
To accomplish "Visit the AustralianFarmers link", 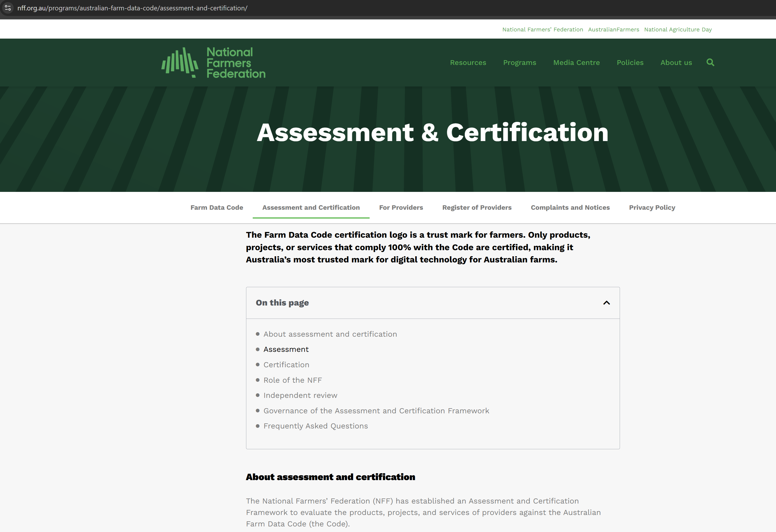I will point(613,29).
